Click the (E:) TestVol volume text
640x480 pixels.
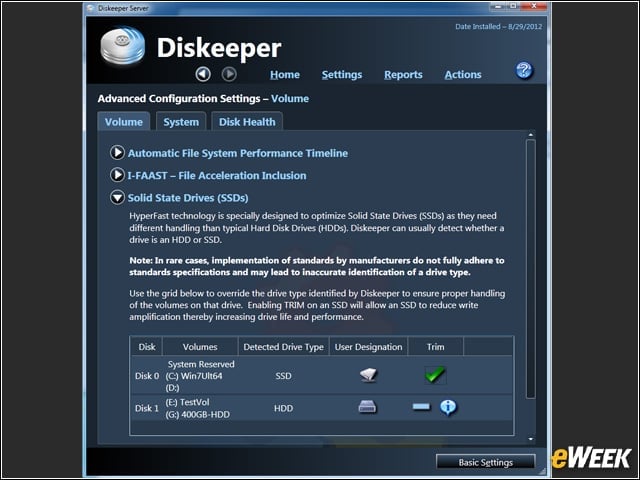click(x=187, y=402)
